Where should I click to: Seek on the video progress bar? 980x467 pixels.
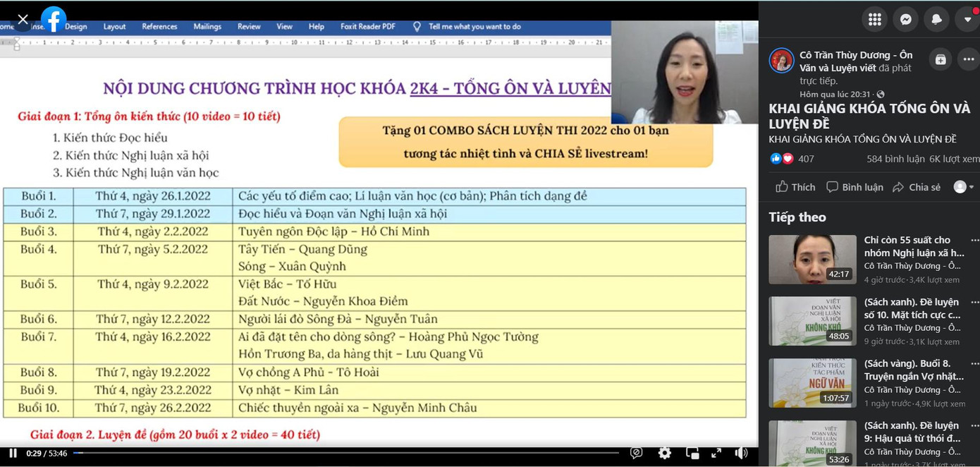(345, 452)
